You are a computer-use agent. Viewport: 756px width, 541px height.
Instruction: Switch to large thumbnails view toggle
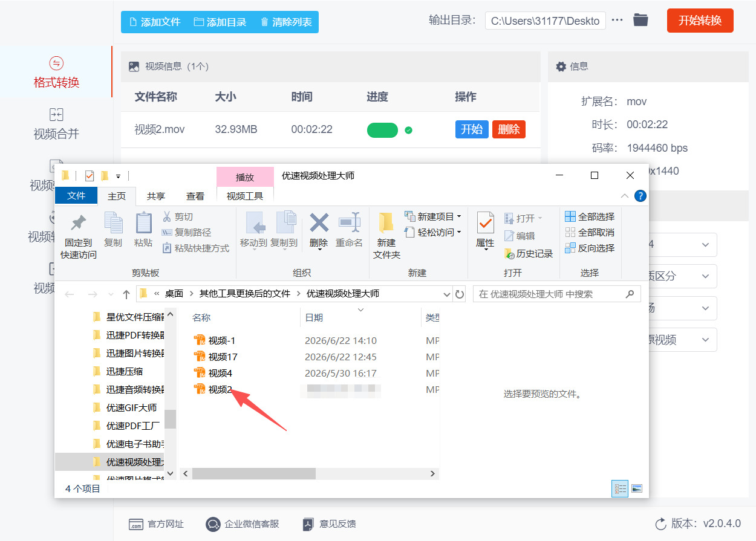(636, 488)
